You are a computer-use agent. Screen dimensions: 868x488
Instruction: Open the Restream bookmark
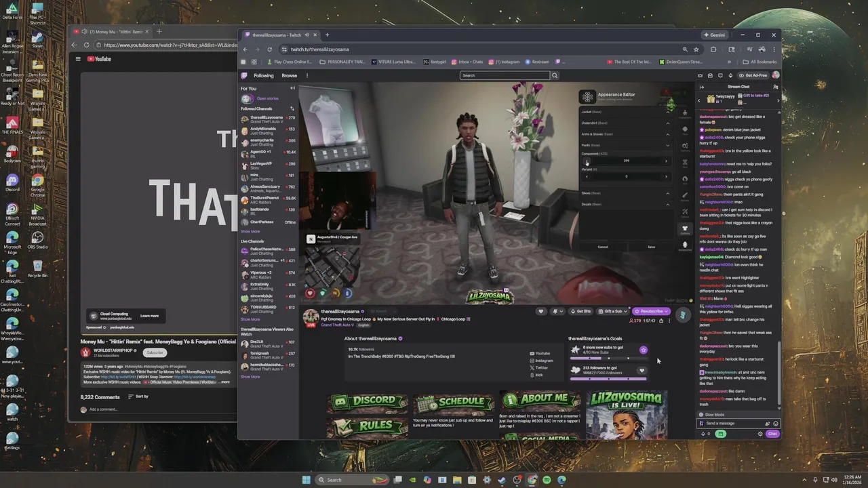(x=536, y=62)
